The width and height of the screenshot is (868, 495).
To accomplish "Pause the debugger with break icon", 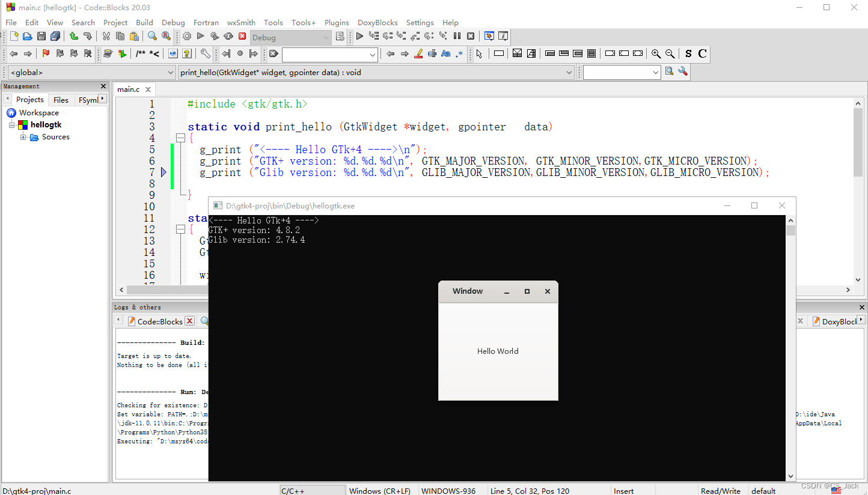I will coord(457,37).
